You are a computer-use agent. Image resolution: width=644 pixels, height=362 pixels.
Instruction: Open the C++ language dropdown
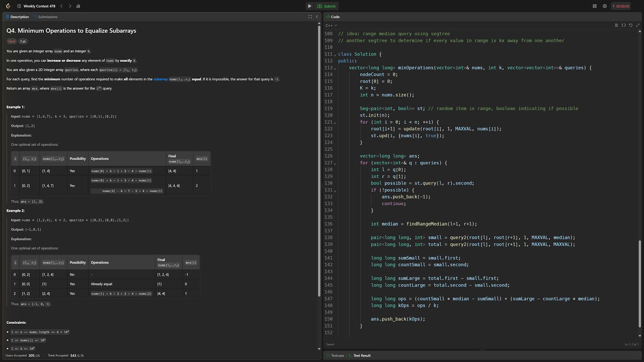[x=331, y=25]
